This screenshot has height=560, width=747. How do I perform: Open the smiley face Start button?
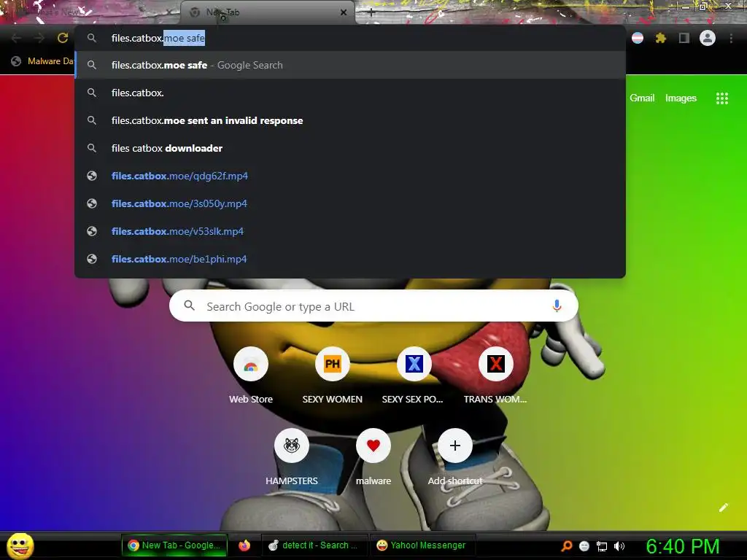coord(20,545)
